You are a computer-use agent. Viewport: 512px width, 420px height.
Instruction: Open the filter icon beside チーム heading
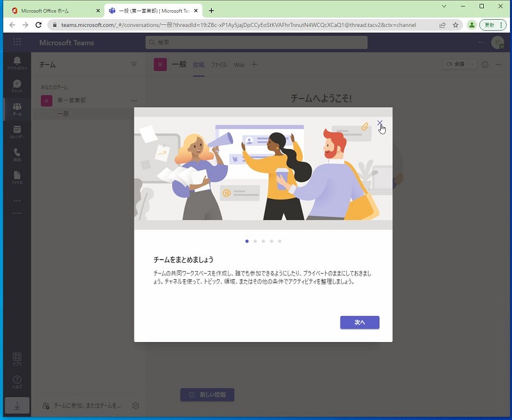coord(134,65)
